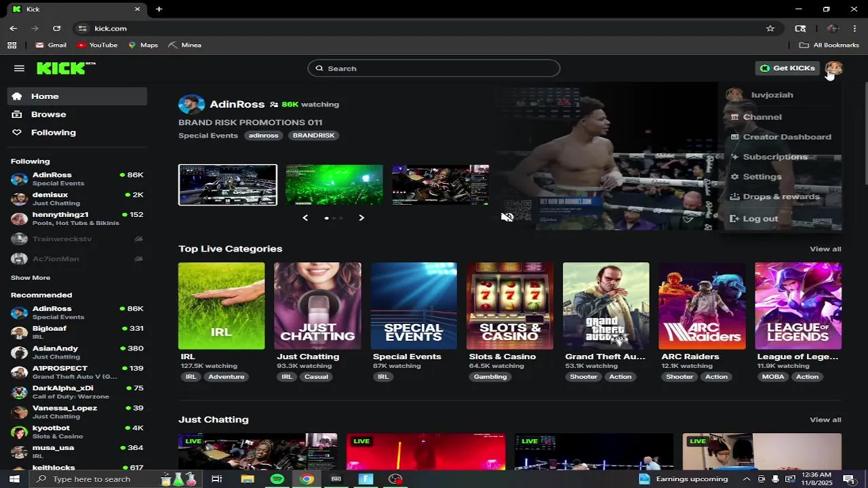This screenshot has width=868, height=488.
Task: Click MOBA tag under League of Legends
Action: 773,377
